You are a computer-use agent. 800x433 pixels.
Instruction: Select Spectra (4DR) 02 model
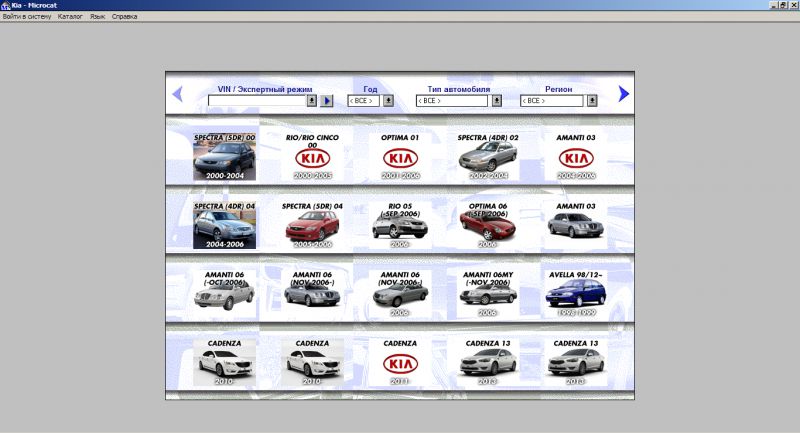click(x=488, y=157)
